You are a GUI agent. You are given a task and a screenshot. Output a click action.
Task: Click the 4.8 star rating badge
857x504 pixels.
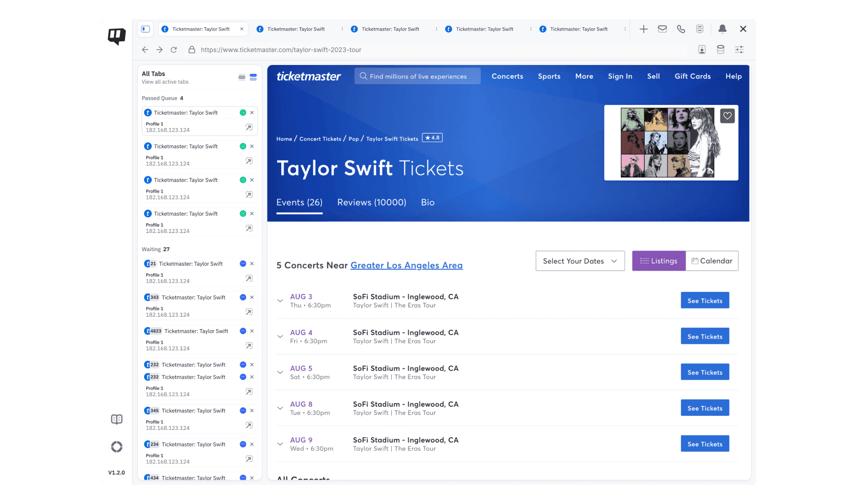point(432,138)
